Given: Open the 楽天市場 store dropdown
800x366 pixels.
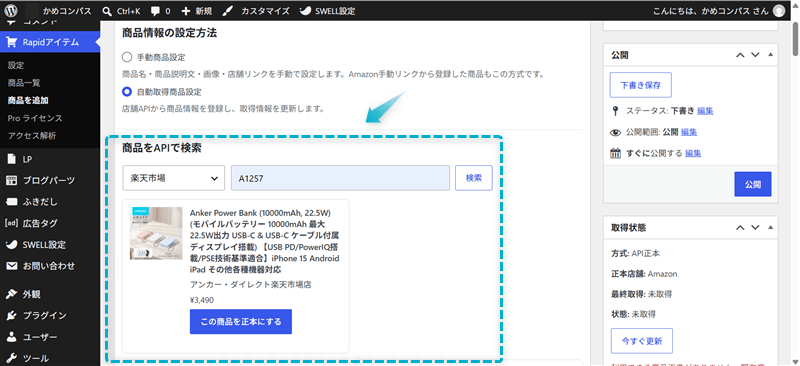Looking at the screenshot, I should [173, 178].
